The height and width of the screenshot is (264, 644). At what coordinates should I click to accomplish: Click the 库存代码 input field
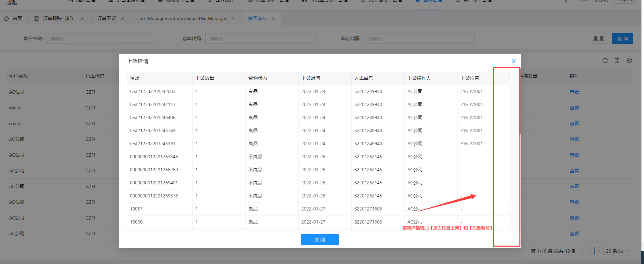[x=419, y=38]
